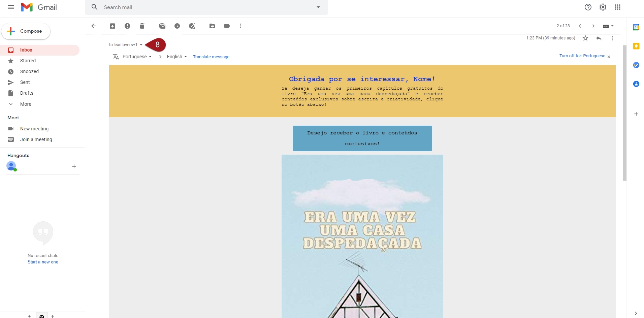Screen dimensions: 644x318
Task: Open the Move to folder icon
Action: pyautogui.click(x=212, y=26)
